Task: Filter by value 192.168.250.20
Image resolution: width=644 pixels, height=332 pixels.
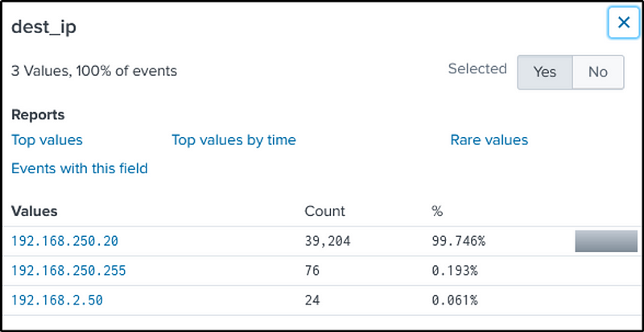Action: coord(64,241)
